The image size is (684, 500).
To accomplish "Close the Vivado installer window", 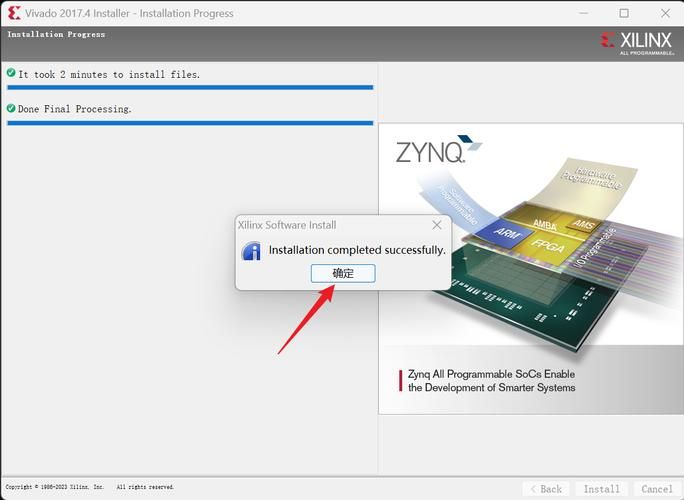I will pos(665,13).
